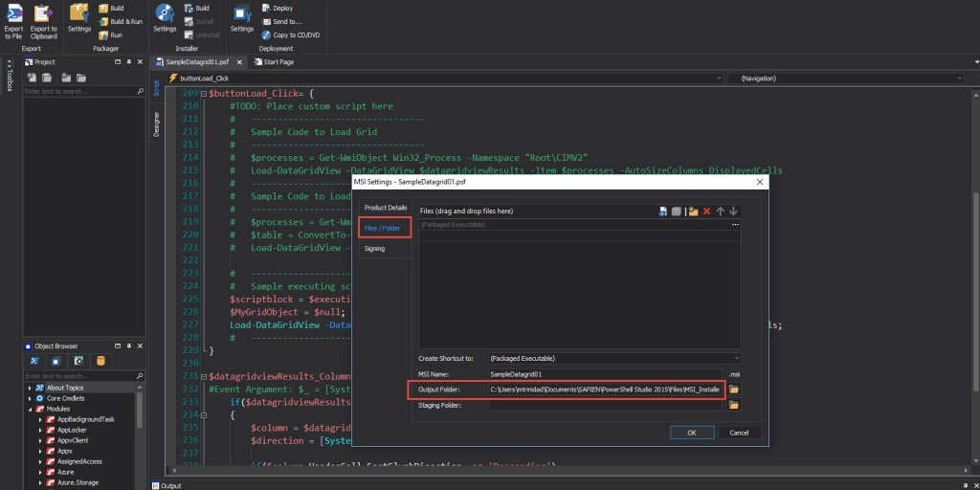Click WMI icon in Object Browser toolbar
Image resolution: width=980 pixels, height=490 pixels.
78,361
